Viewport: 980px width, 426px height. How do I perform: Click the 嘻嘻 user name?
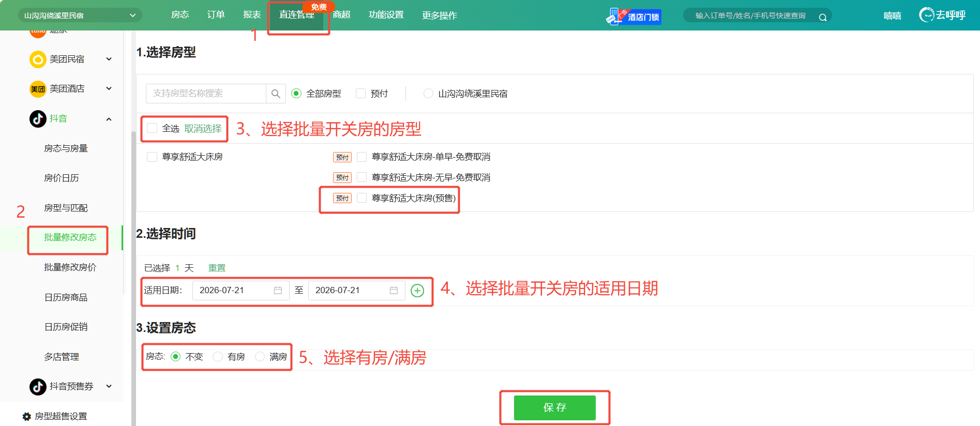pyautogui.click(x=892, y=16)
